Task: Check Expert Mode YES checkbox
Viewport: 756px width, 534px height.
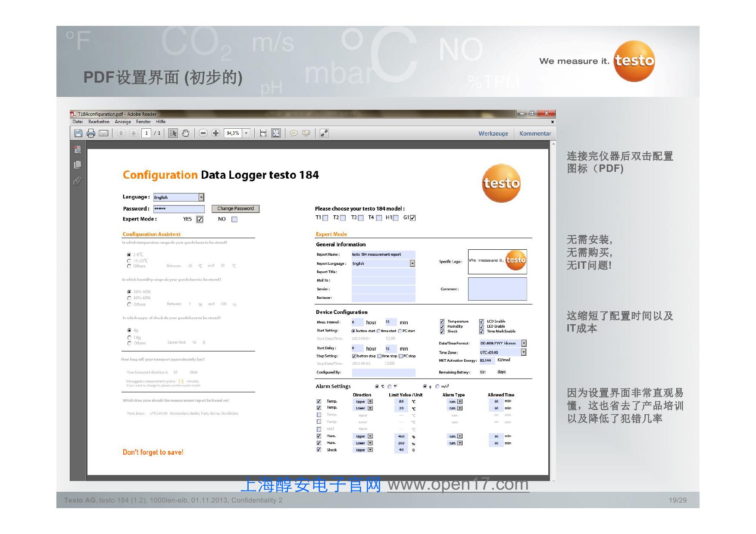Action: point(200,219)
